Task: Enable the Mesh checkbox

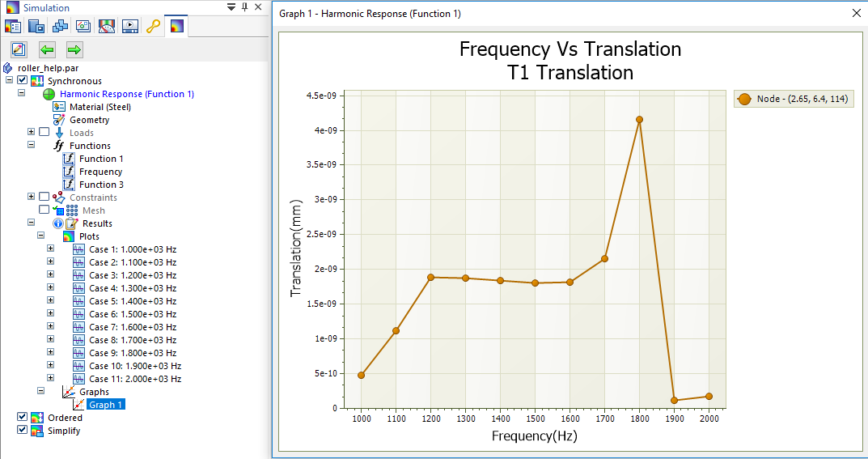Action: coord(44,210)
